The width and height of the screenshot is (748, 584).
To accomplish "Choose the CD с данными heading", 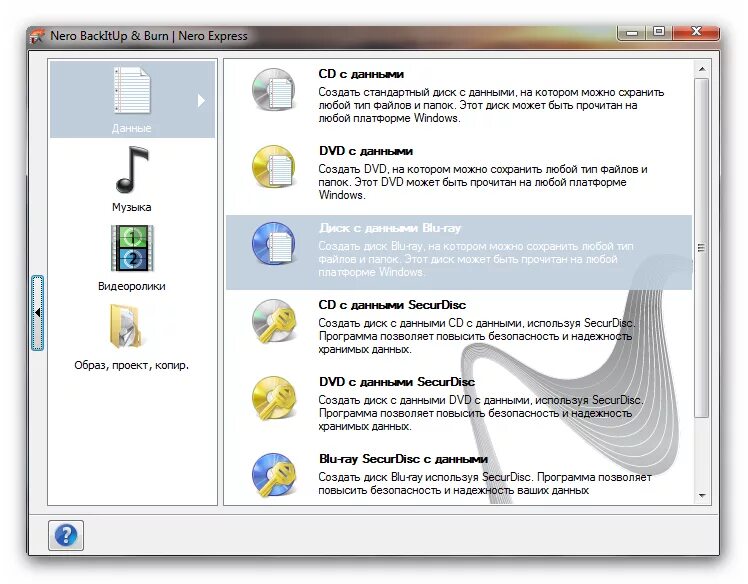I will (361, 74).
